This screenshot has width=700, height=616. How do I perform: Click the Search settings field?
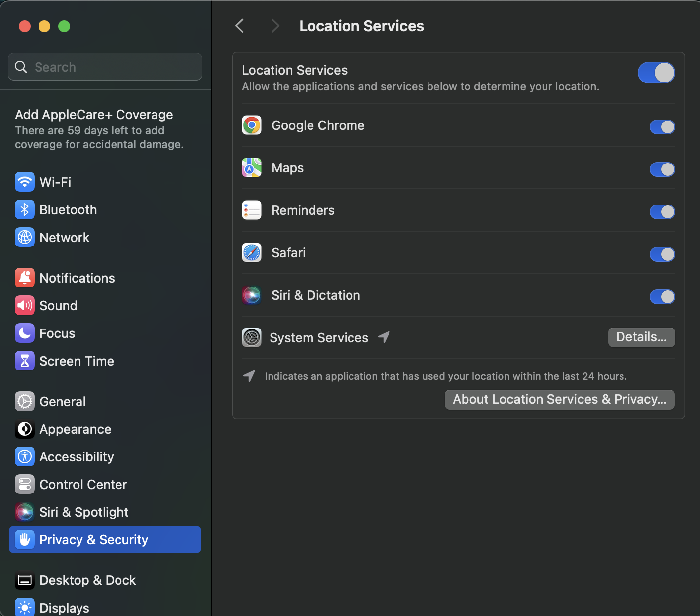tap(105, 67)
